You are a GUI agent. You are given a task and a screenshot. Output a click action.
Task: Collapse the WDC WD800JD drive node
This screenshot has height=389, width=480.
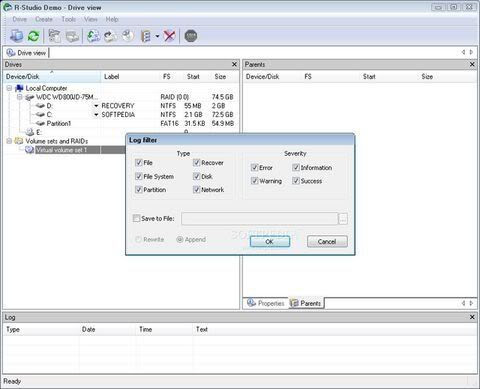(x=20, y=97)
